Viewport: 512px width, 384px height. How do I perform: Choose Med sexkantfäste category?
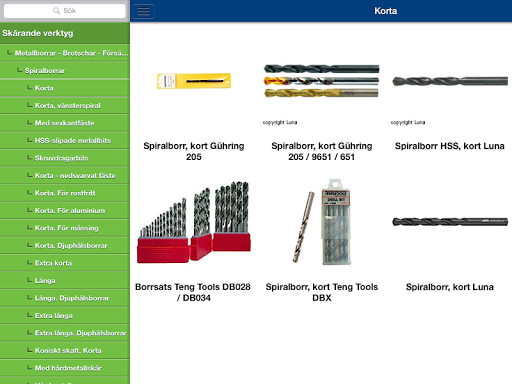click(65, 123)
